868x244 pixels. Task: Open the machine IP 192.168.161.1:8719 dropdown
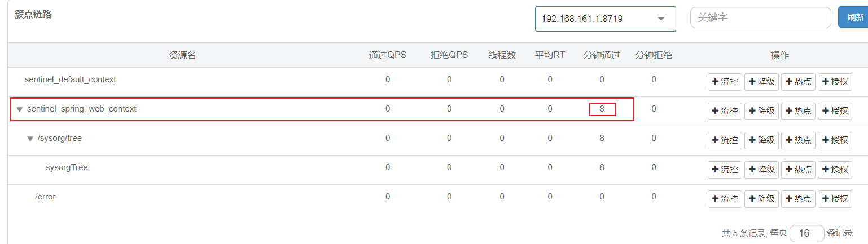(x=605, y=19)
